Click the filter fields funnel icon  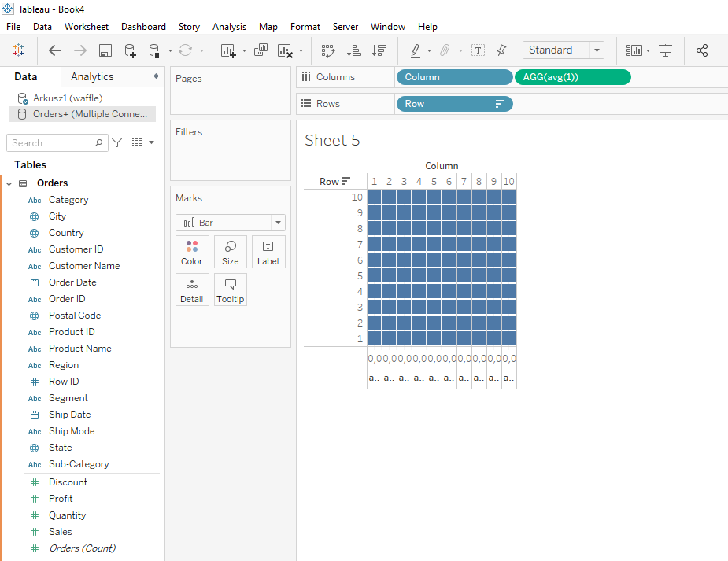pyautogui.click(x=117, y=142)
